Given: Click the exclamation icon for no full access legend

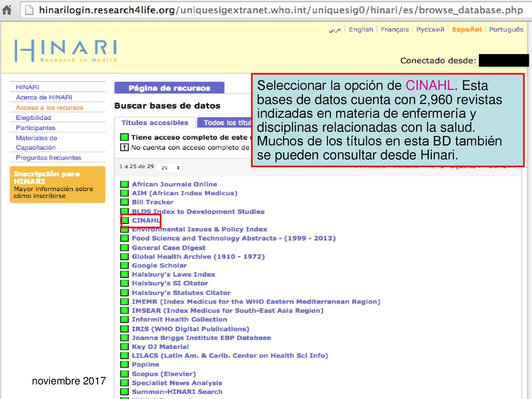Looking at the screenshot, I should (124, 147).
